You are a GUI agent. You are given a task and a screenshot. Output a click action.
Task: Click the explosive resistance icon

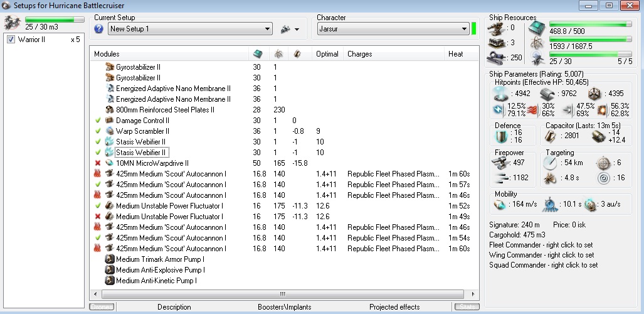point(603,110)
